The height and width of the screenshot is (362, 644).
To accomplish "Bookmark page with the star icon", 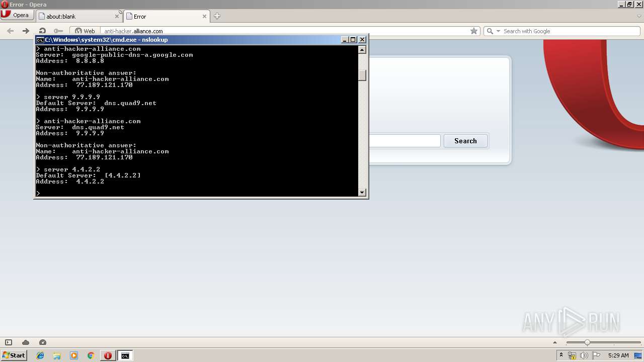I will pyautogui.click(x=474, y=31).
